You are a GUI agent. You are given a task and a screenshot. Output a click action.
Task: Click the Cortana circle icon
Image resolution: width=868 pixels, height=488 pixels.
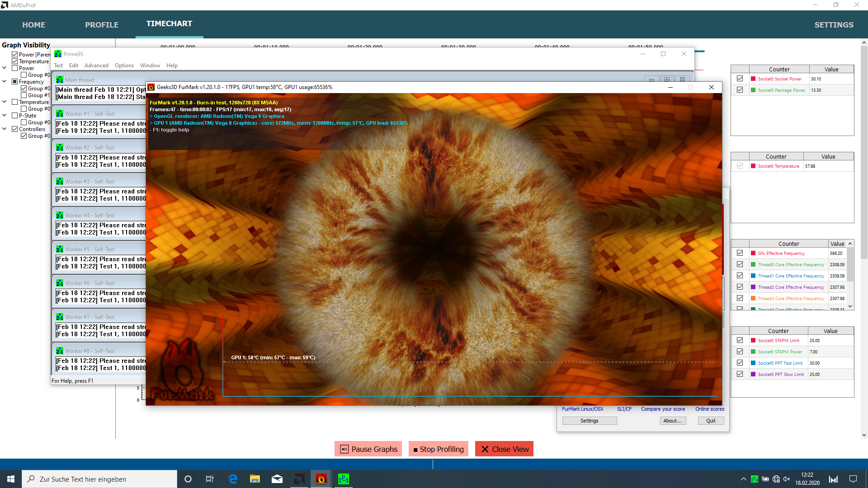188,479
